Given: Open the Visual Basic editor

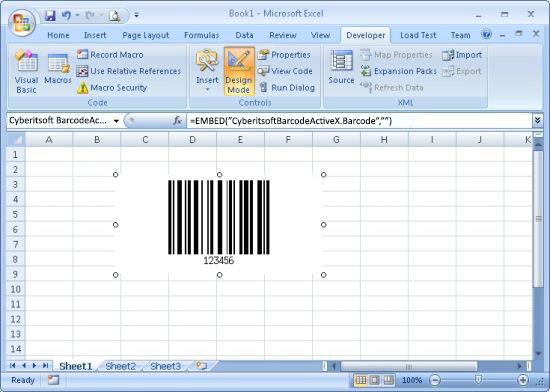Looking at the screenshot, I should [x=26, y=72].
